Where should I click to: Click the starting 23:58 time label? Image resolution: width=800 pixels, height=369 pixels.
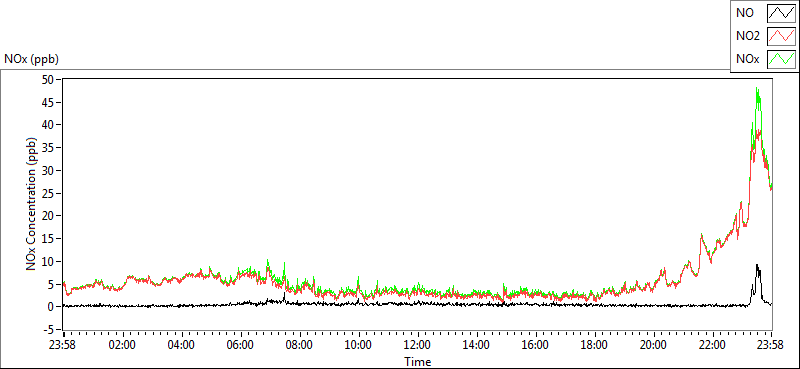(x=63, y=345)
